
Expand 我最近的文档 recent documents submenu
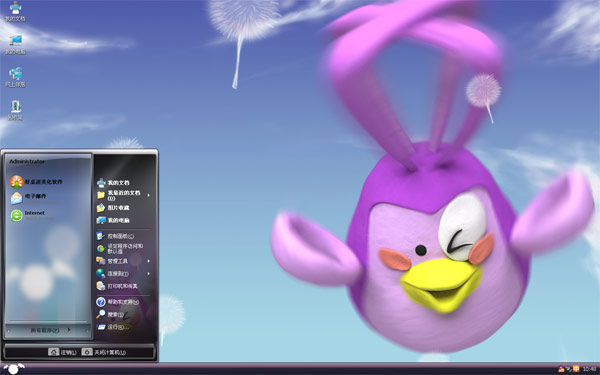click(x=123, y=195)
